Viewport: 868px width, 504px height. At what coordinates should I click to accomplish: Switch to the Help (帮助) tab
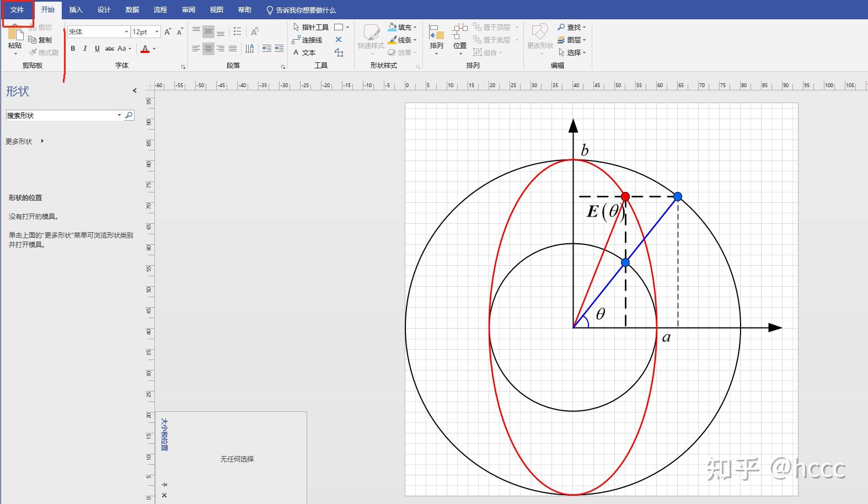pos(244,10)
